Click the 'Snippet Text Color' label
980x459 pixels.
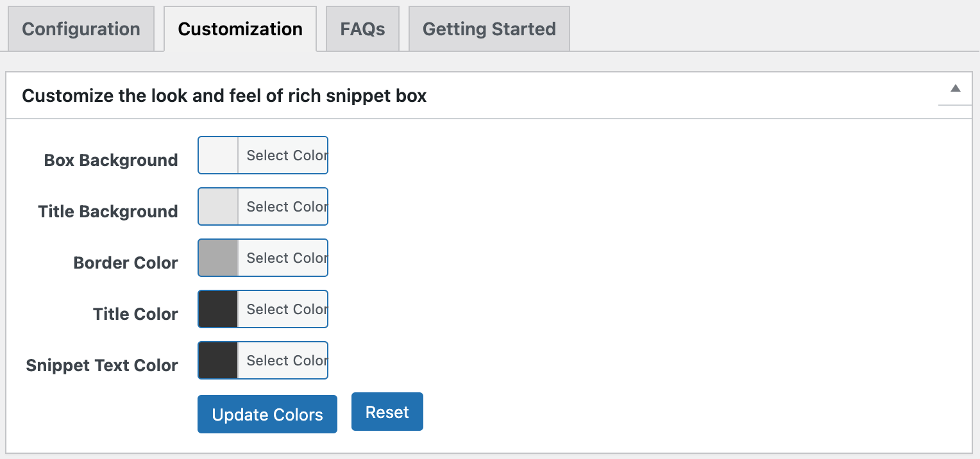102,365
